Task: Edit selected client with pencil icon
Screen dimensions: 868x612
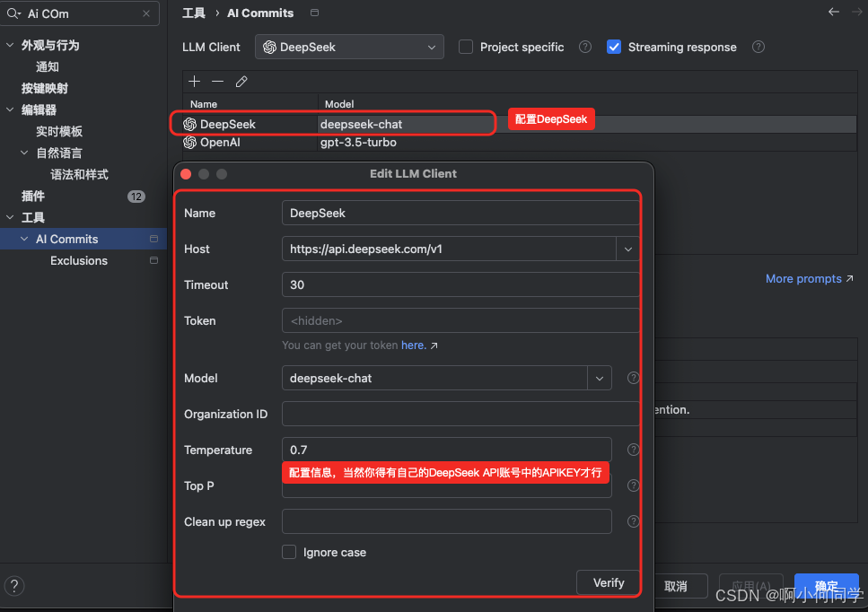Action: point(241,82)
